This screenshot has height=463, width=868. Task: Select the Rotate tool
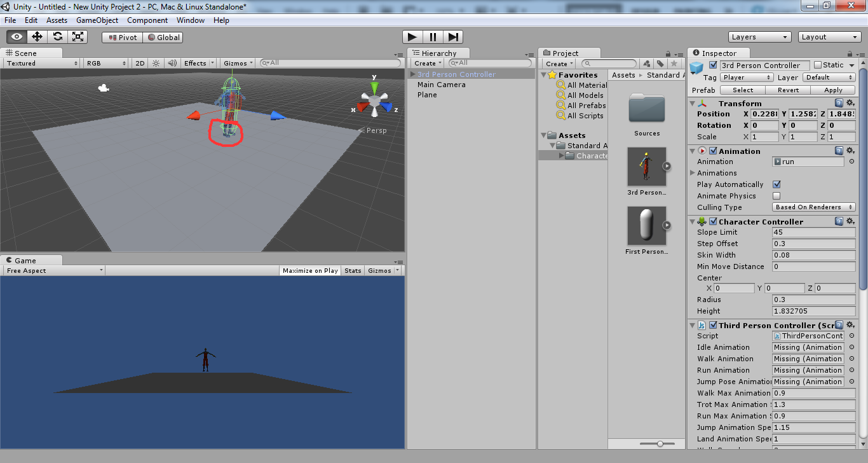[58, 37]
